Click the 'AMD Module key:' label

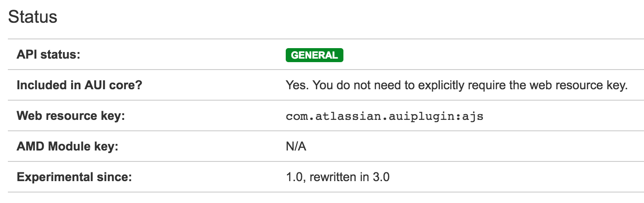click(67, 147)
